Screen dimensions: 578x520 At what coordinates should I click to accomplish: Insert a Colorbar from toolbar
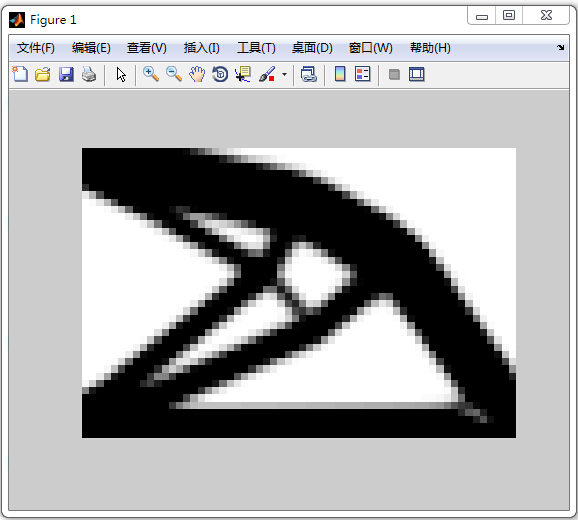click(340, 74)
